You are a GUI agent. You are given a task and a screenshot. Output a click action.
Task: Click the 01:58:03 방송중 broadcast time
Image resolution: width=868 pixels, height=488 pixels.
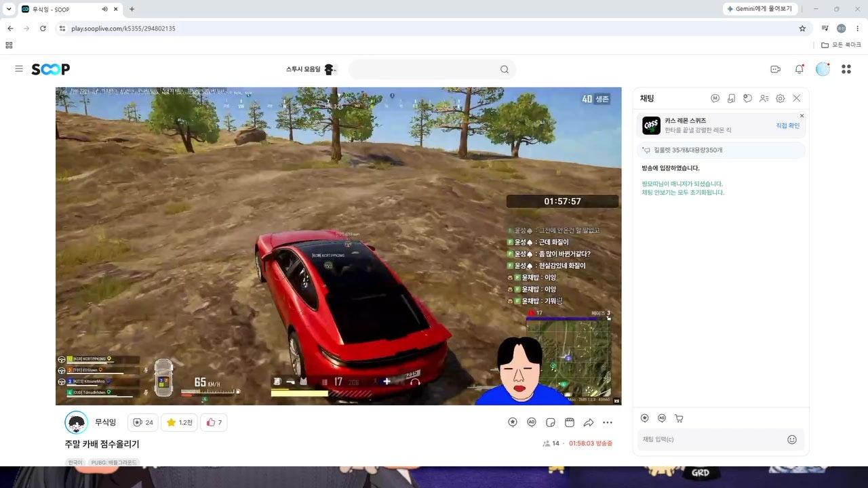(591, 443)
